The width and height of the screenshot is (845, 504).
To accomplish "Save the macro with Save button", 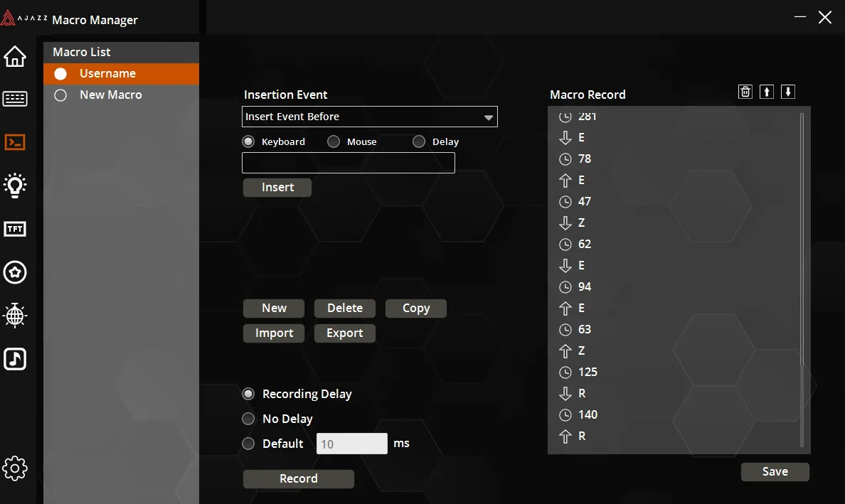I will pos(775,472).
